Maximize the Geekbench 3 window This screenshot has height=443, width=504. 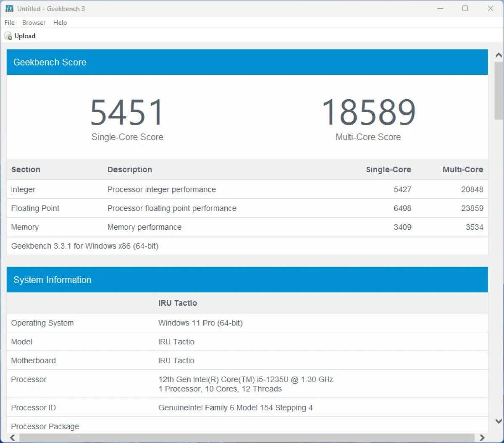click(465, 8)
